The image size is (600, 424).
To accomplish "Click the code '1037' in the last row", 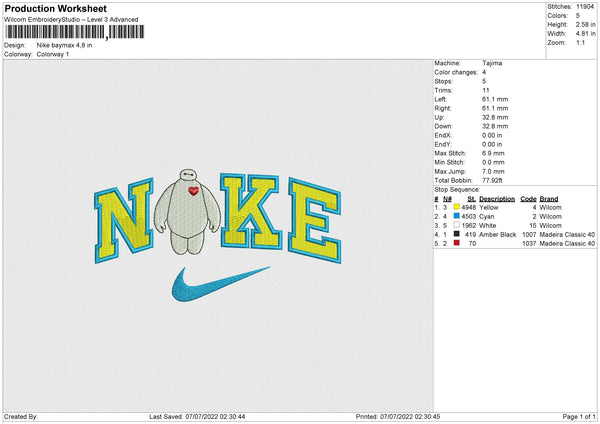I will click(x=529, y=243).
